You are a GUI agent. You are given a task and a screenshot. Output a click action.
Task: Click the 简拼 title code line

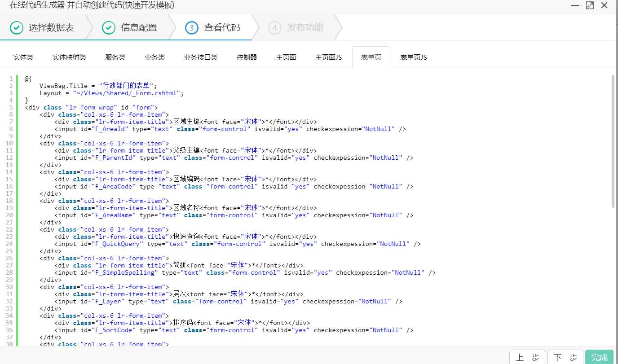click(x=179, y=265)
